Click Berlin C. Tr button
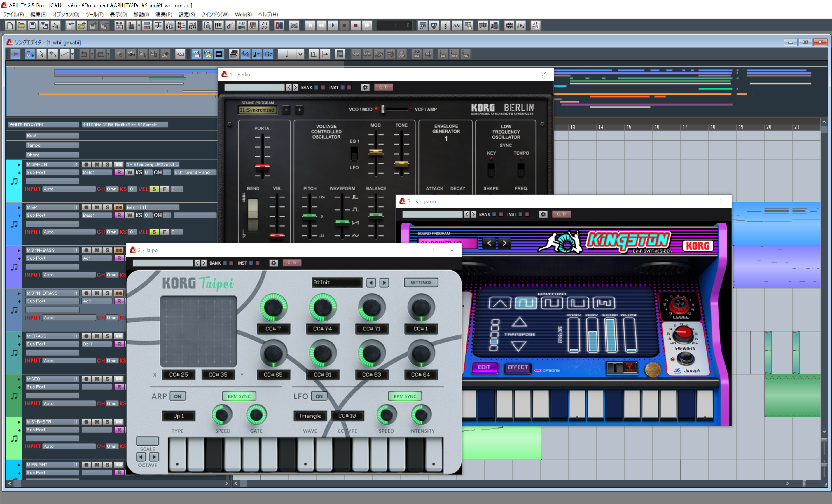This screenshot has height=504, width=832. (384, 87)
